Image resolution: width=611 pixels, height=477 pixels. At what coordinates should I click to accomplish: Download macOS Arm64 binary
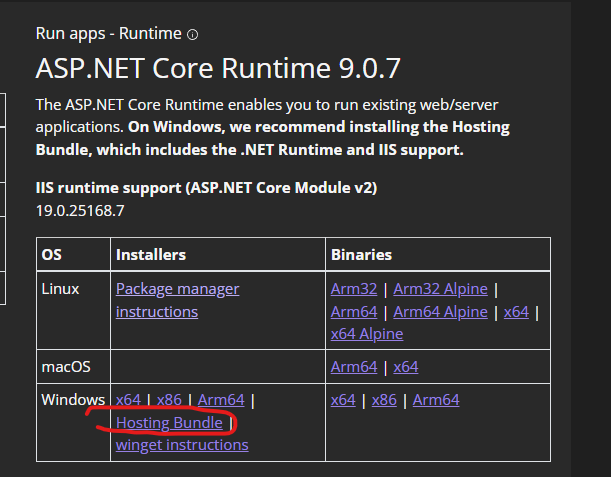pos(354,367)
